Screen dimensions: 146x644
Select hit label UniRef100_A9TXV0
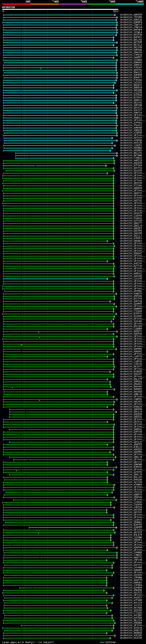click(x=131, y=138)
